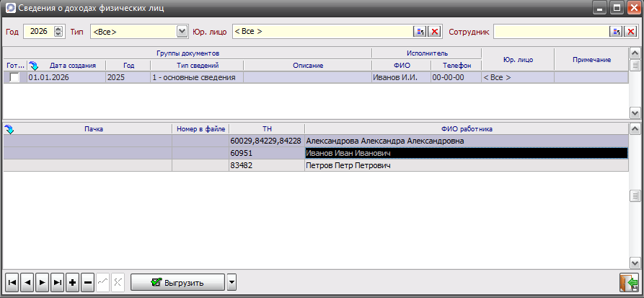644x298 pixels.
Task: Click exit door icon at bottom right
Action: click(630, 283)
